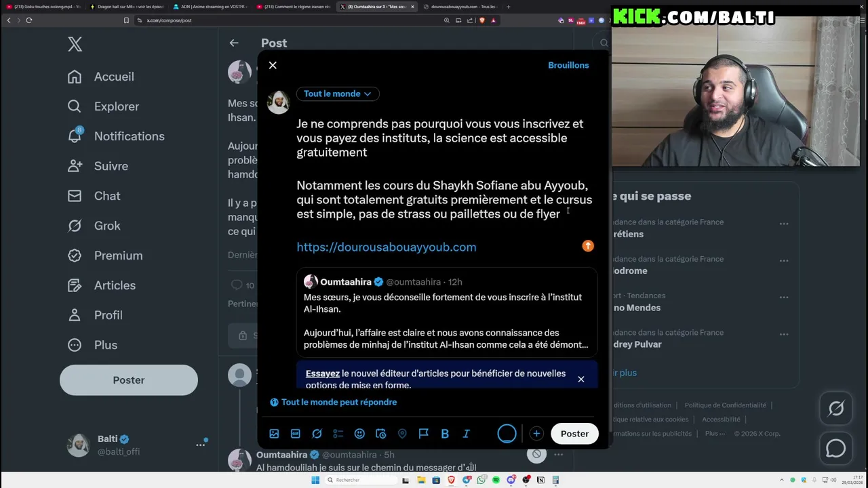The height and width of the screenshot is (488, 868).
Task: Click the Essayez article editor link
Action: [323, 373]
